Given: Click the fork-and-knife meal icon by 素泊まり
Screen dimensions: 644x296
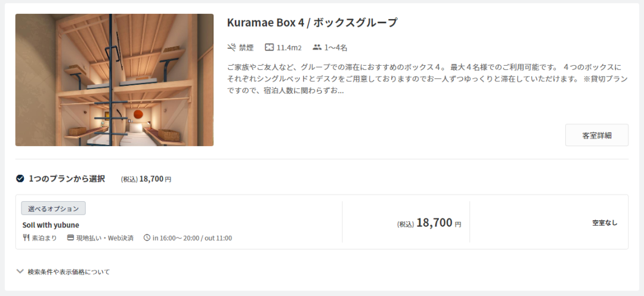Looking at the screenshot, I should [26, 238].
